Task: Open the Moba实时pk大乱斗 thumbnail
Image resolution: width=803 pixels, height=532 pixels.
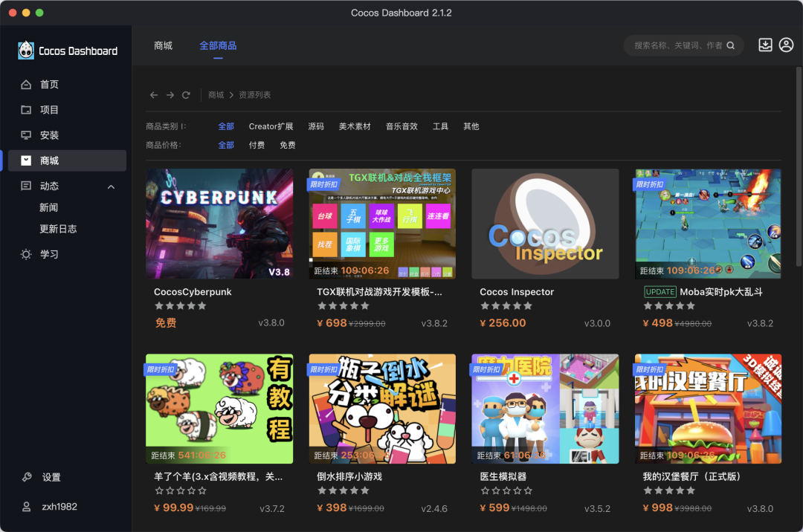Action: click(708, 224)
